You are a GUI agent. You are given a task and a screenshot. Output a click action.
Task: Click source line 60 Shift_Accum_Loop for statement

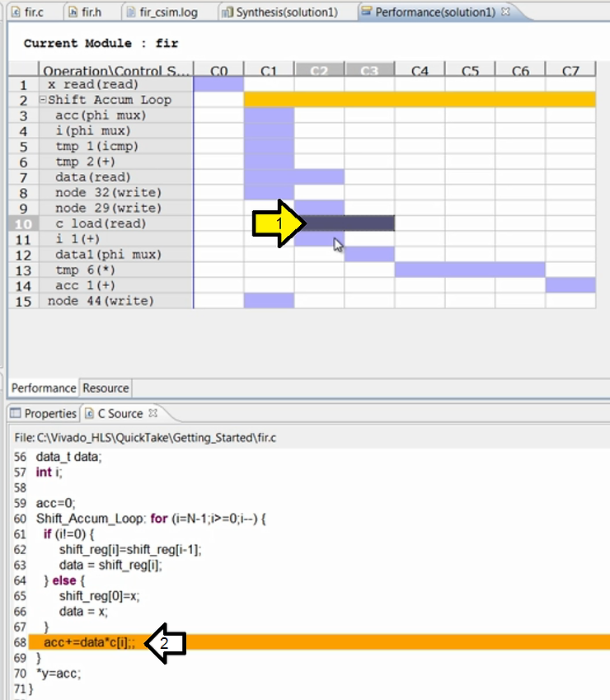151,519
